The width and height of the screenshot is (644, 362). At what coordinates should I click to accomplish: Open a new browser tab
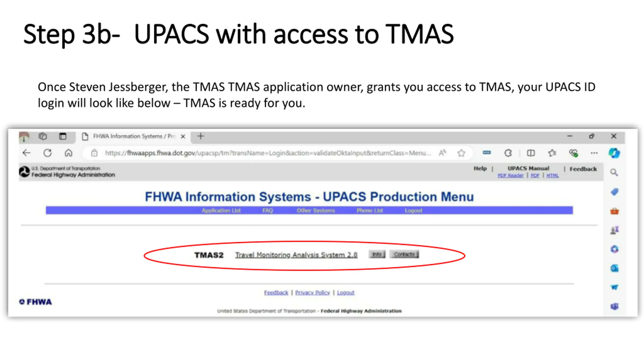click(x=200, y=136)
